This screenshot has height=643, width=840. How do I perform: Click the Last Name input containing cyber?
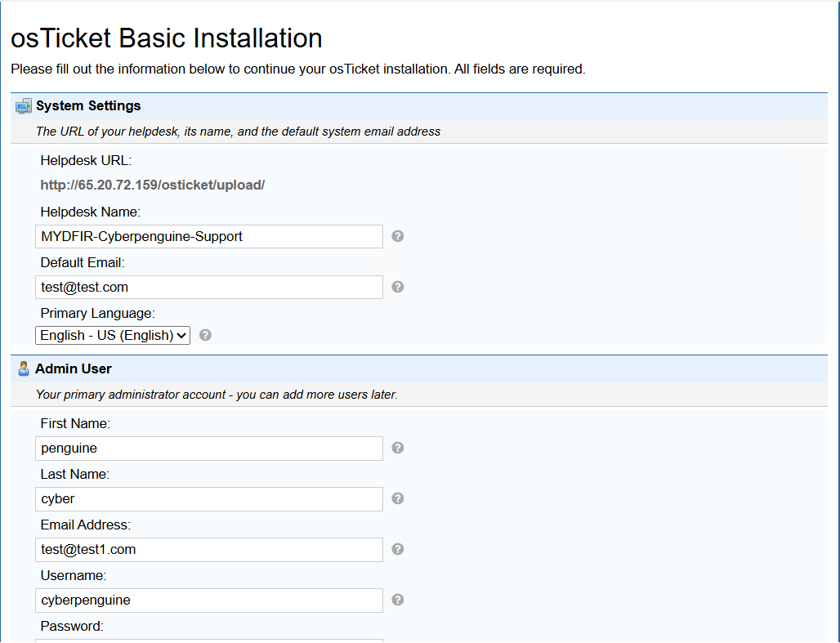209,499
